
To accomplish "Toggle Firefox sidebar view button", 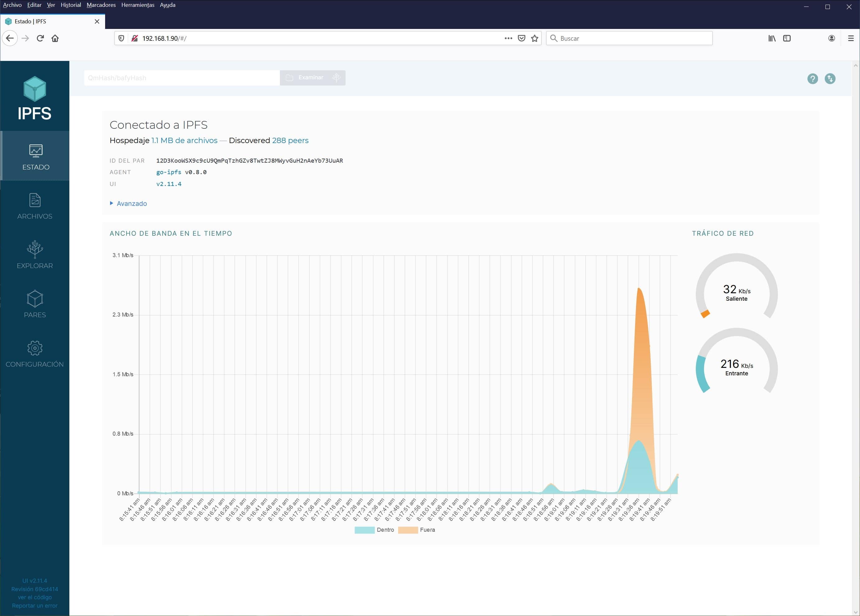I will 787,38.
